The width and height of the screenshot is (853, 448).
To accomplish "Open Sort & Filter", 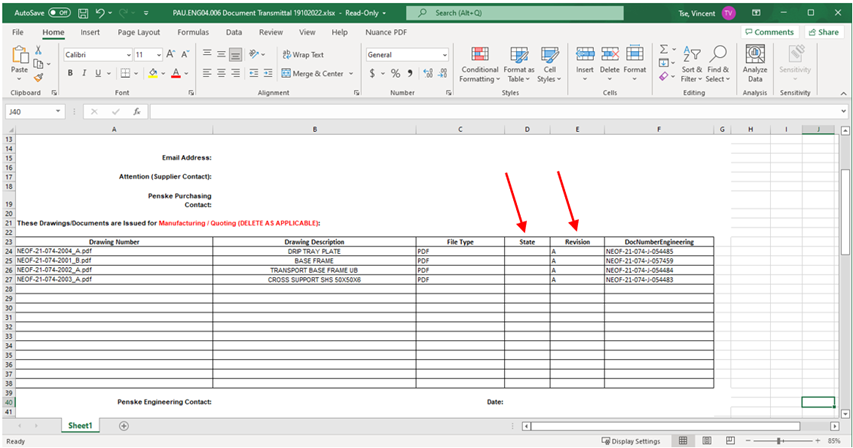I will (x=691, y=65).
